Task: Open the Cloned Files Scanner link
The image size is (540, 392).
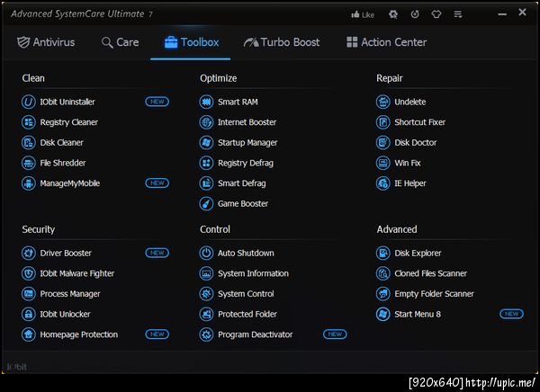Action: coord(430,273)
